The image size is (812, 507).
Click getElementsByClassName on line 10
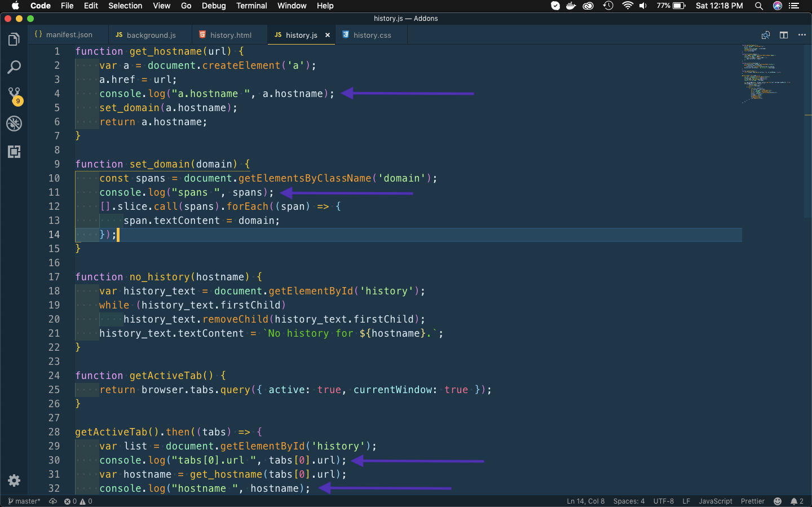pos(305,178)
